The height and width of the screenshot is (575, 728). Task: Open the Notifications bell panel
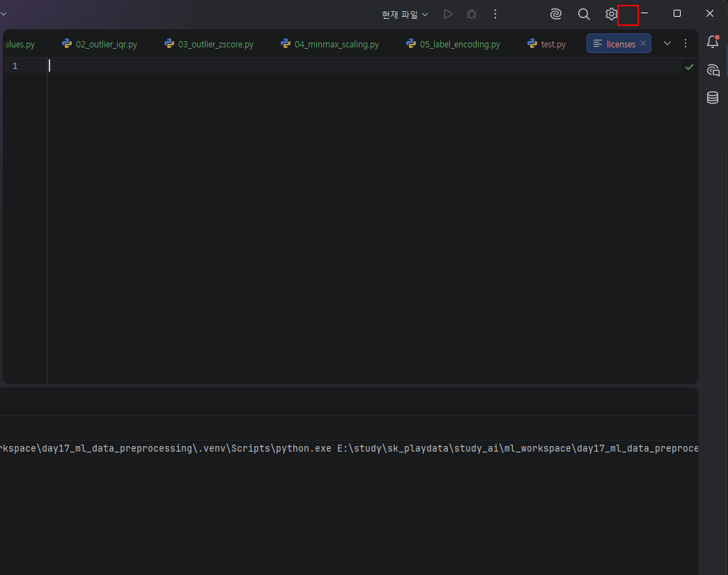point(713,42)
